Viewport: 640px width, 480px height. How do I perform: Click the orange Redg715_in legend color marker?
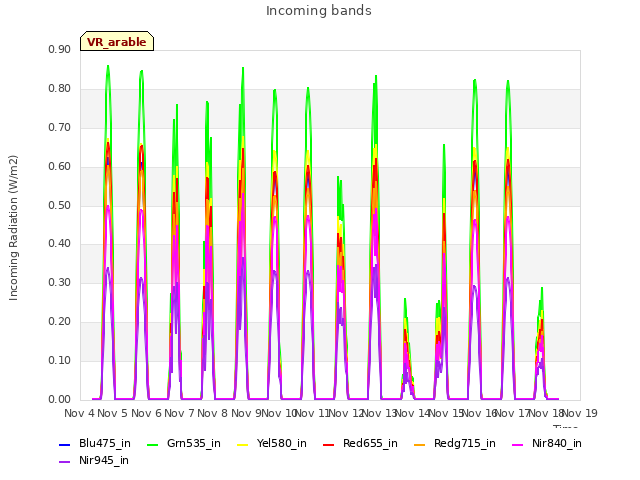click(419, 444)
